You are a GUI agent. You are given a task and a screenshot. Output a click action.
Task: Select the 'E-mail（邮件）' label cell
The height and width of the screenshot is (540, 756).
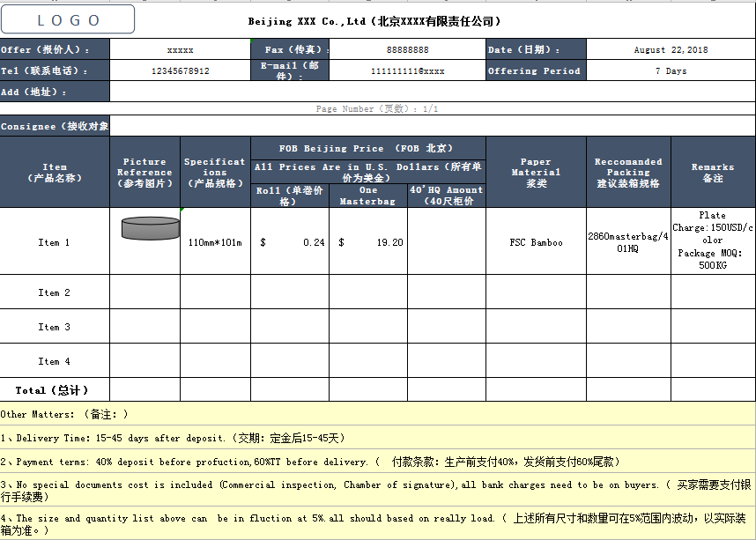290,70
